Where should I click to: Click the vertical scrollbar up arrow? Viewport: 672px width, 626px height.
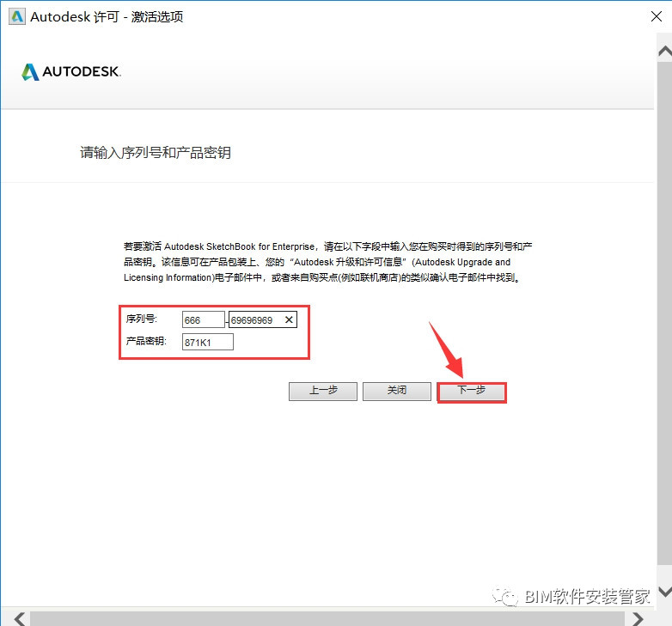(665, 52)
